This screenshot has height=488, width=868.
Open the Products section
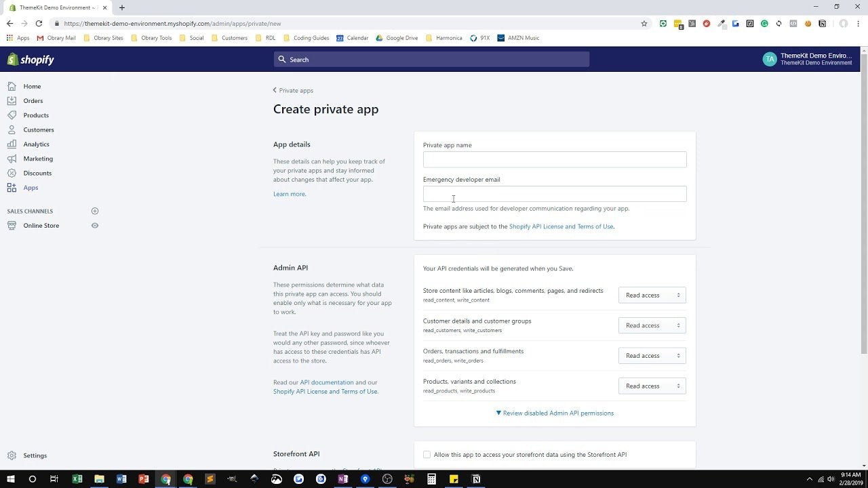click(x=35, y=115)
